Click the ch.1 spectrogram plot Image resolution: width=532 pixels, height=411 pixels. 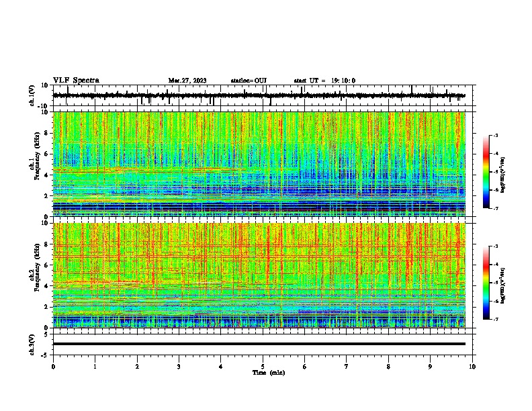click(x=259, y=164)
